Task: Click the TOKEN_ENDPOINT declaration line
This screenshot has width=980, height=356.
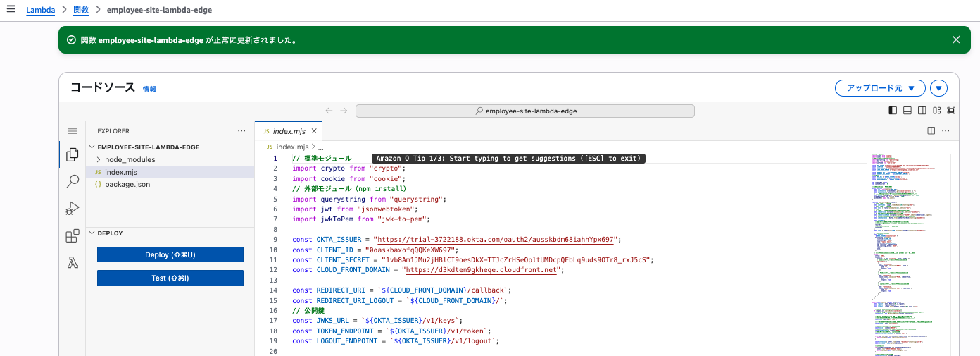Action: pos(391,331)
